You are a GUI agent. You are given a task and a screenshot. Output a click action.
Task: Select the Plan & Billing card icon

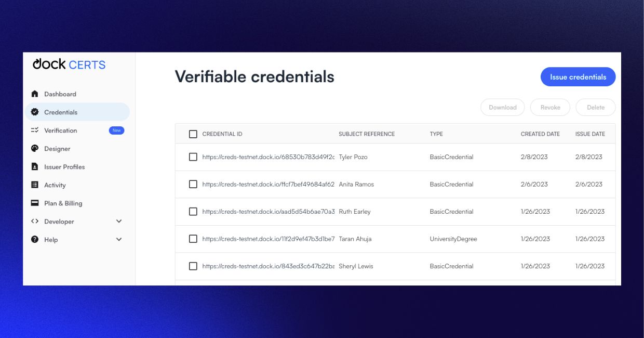point(35,203)
